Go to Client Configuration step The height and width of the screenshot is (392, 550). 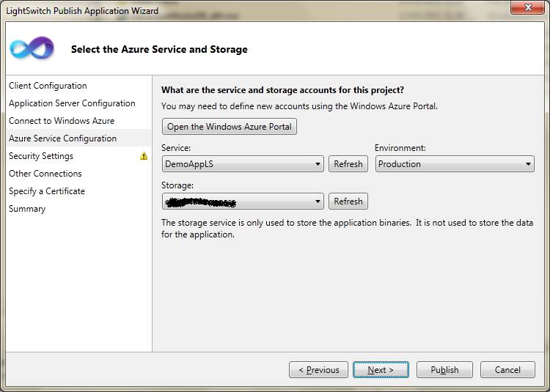48,86
